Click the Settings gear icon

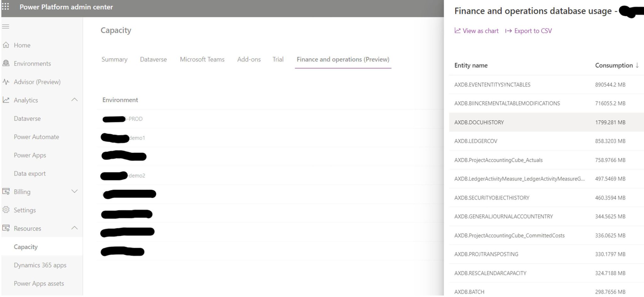click(6, 210)
